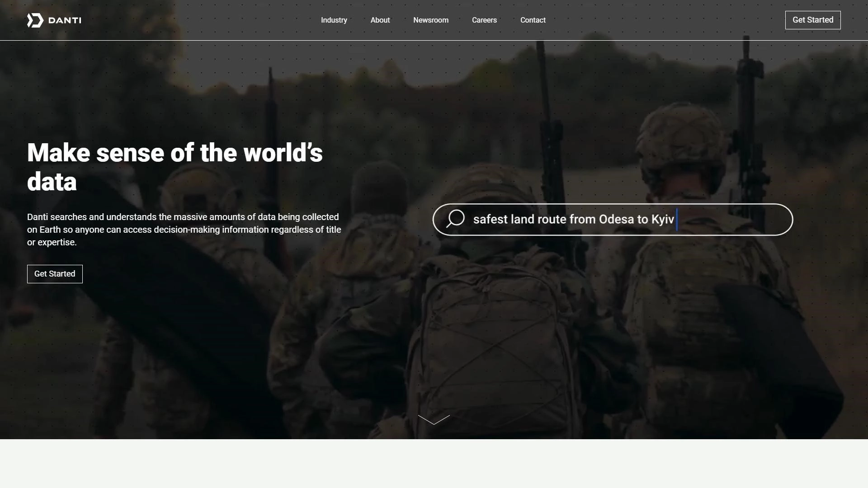Open the Contact nav link
868x488 pixels.
[533, 20]
